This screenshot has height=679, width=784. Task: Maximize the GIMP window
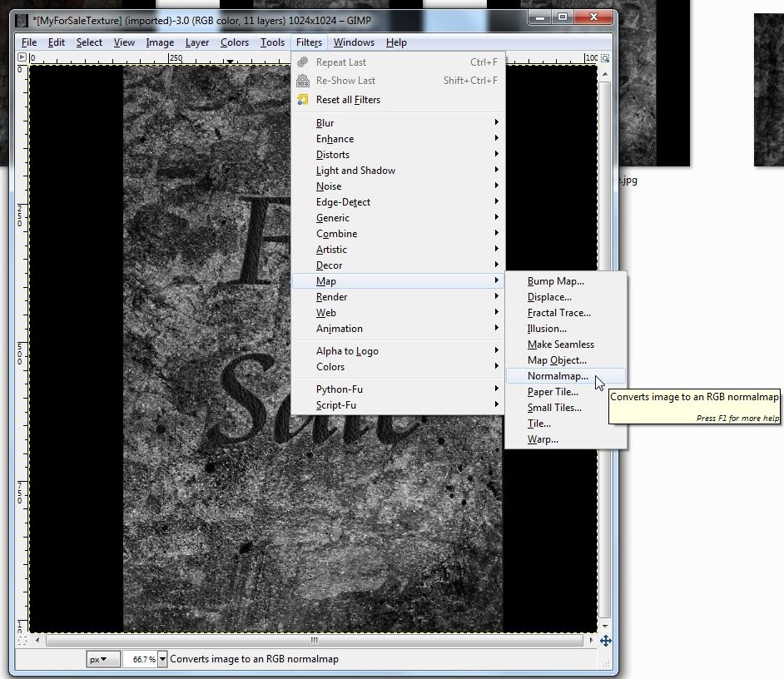click(x=563, y=18)
